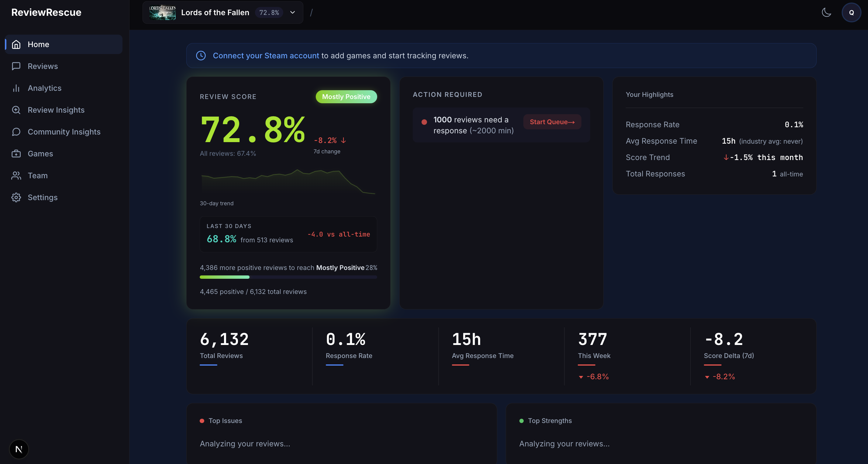Click Start Queue button
This screenshot has height=464, width=868.
pyautogui.click(x=552, y=122)
